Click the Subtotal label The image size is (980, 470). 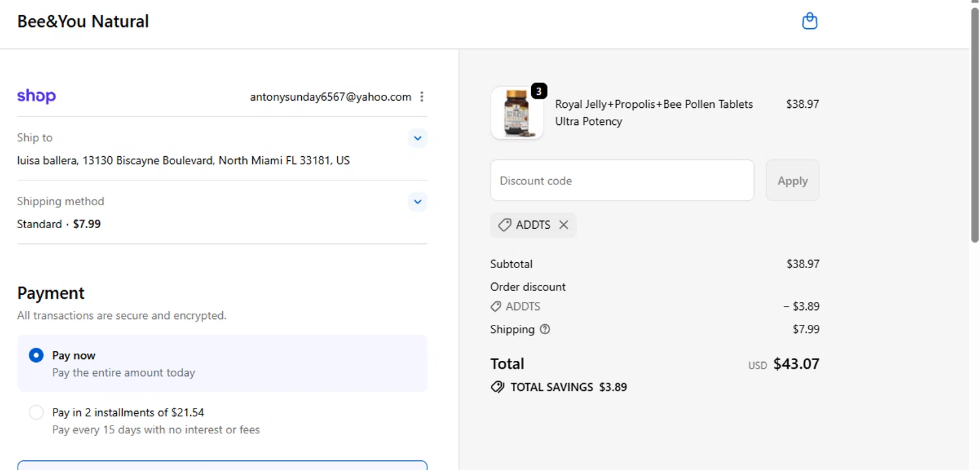point(512,264)
